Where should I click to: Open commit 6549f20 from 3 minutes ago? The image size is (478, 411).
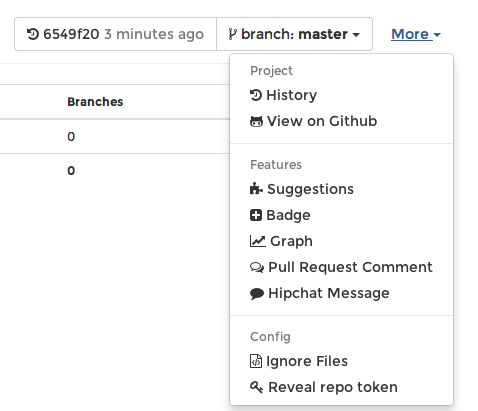coord(115,34)
